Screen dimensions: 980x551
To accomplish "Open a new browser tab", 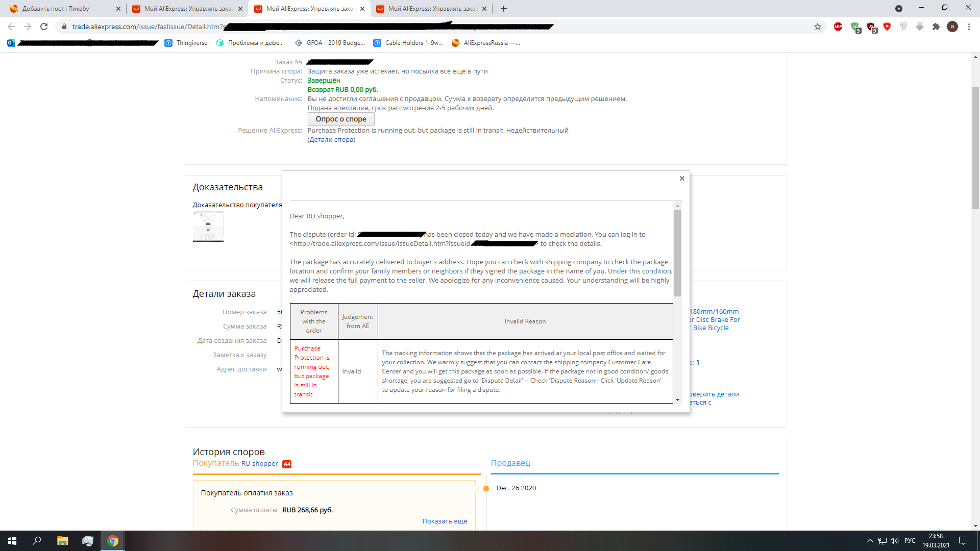I will click(504, 9).
